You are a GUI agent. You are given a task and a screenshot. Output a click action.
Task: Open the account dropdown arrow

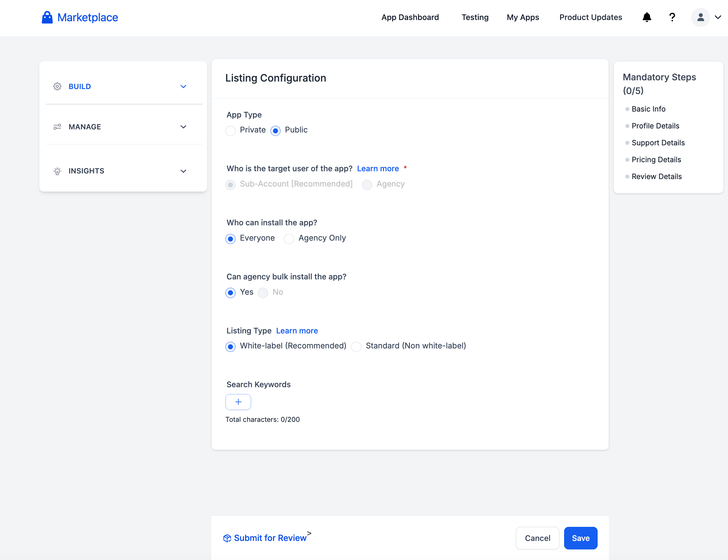[718, 17]
